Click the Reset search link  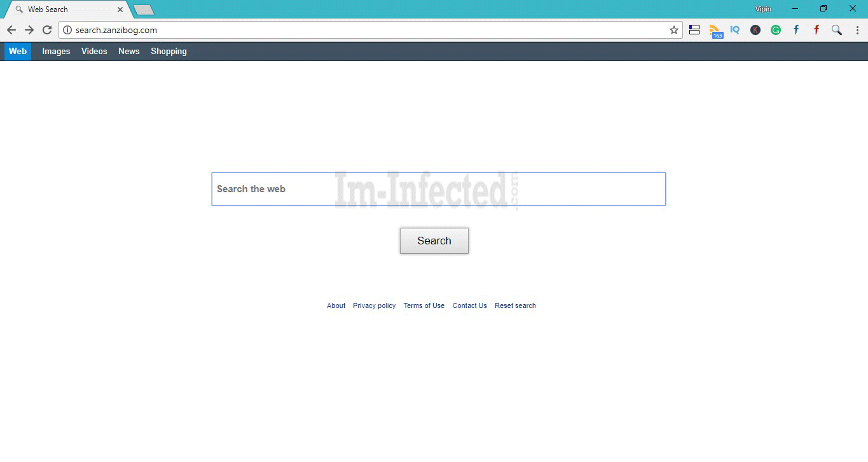click(x=515, y=305)
